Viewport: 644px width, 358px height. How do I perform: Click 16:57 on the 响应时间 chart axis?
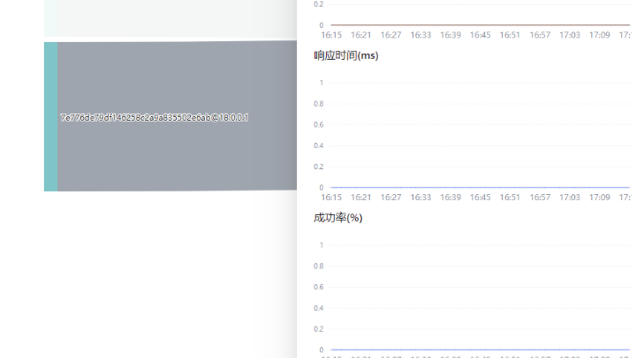coord(540,197)
